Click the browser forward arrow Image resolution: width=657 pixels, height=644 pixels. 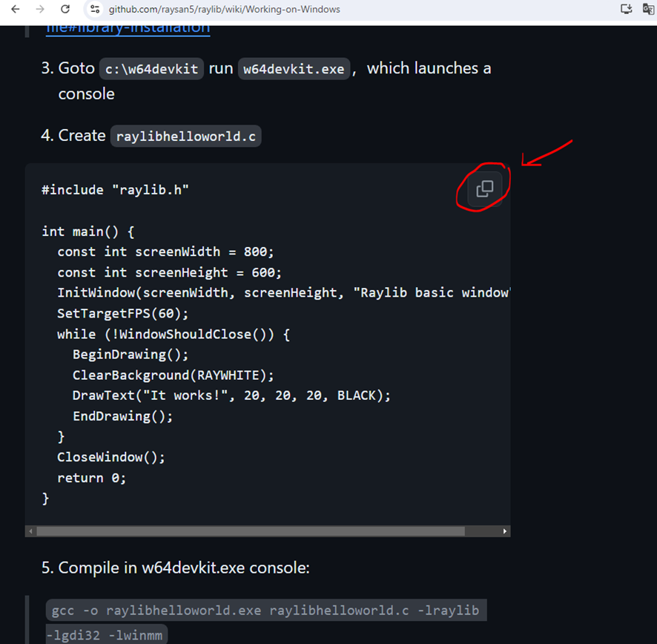point(40,10)
